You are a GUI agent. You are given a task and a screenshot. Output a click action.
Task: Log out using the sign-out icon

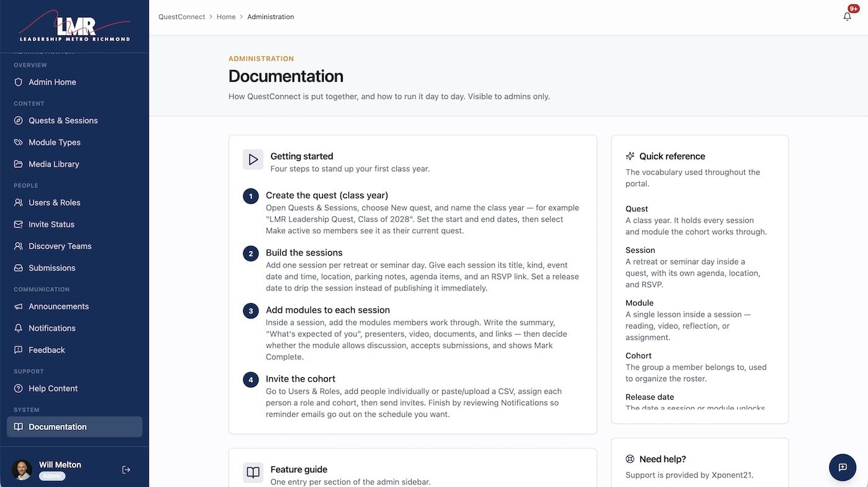[x=126, y=470]
